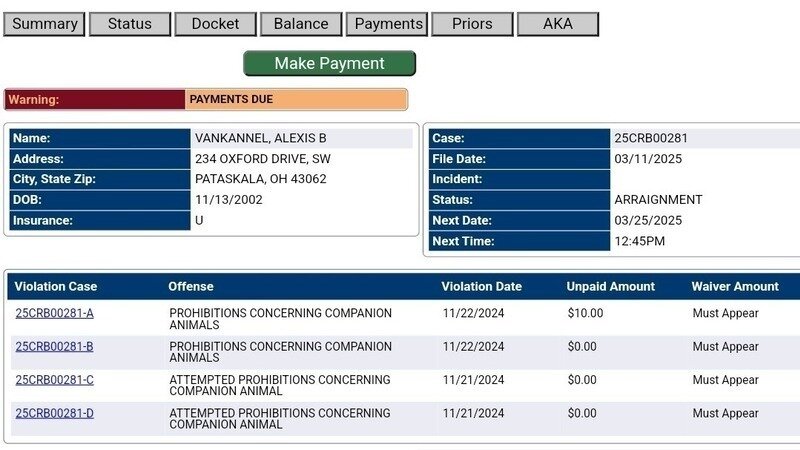This screenshot has width=800, height=450.
Task: Switch to the Status tab
Action: tap(129, 24)
